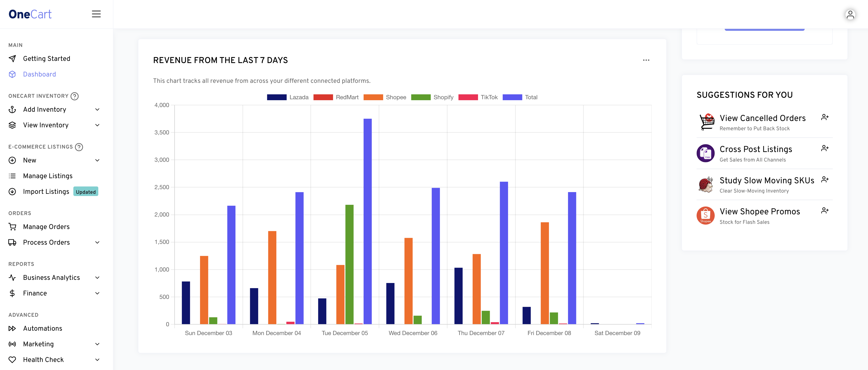
Task: Open the Cross Post Listings suggestion
Action: point(756,149)
